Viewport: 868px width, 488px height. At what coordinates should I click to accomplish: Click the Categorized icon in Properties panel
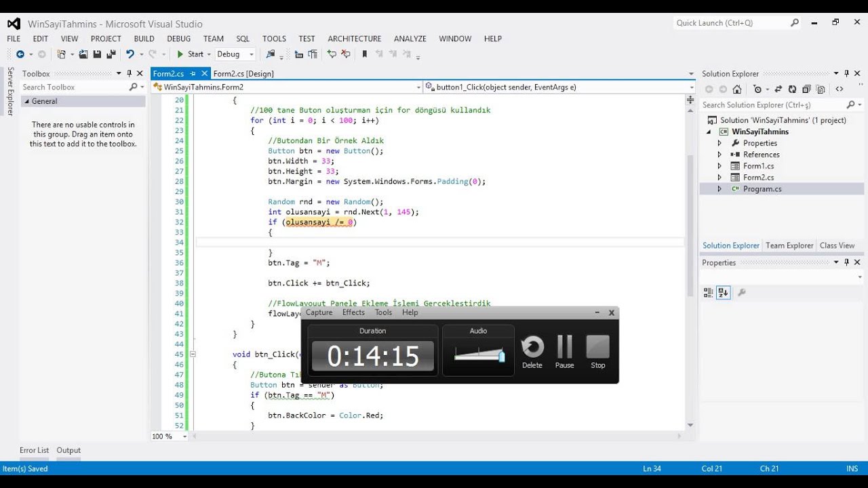(x=709, y=293)
